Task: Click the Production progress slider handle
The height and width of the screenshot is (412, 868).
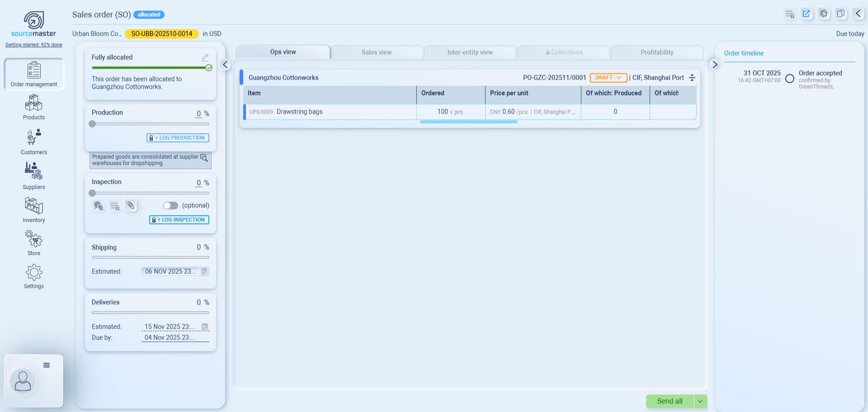Action: [93, 124]
